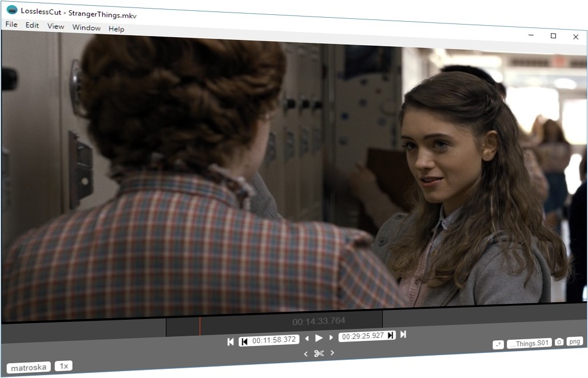This screenshot has width=588, height=378.
Task: Set cut end at current position
Action: pyautogui.click(x=391, y=335)
